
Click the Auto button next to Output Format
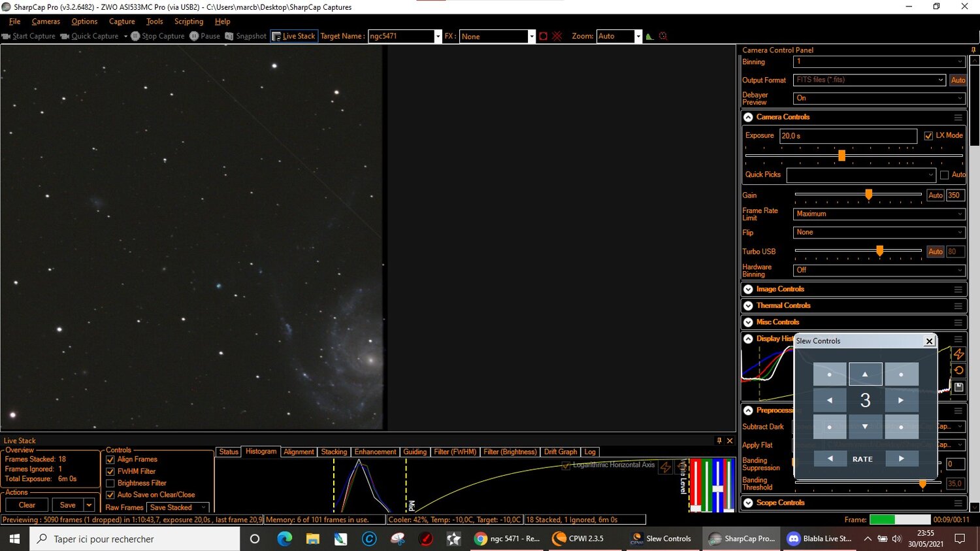tap(958, 80)
